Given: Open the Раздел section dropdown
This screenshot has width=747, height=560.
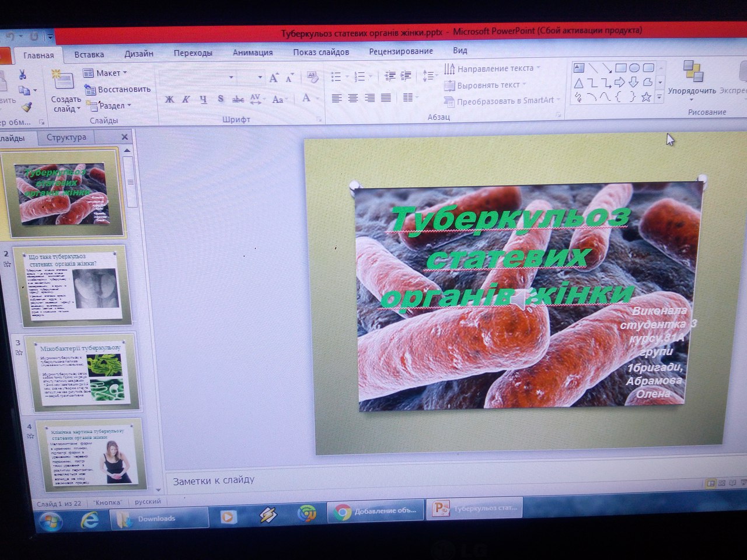Looking at the screenshot, I should 108,106.
